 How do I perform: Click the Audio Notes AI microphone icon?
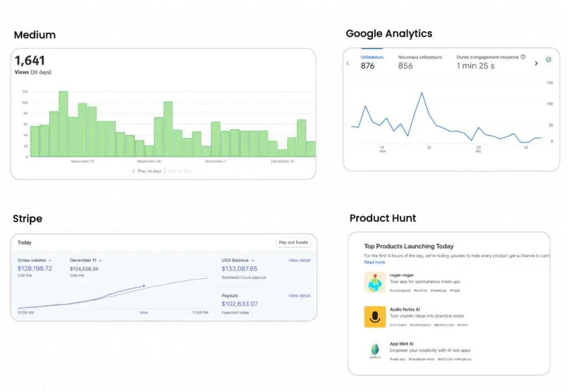[x=375, y=317]
